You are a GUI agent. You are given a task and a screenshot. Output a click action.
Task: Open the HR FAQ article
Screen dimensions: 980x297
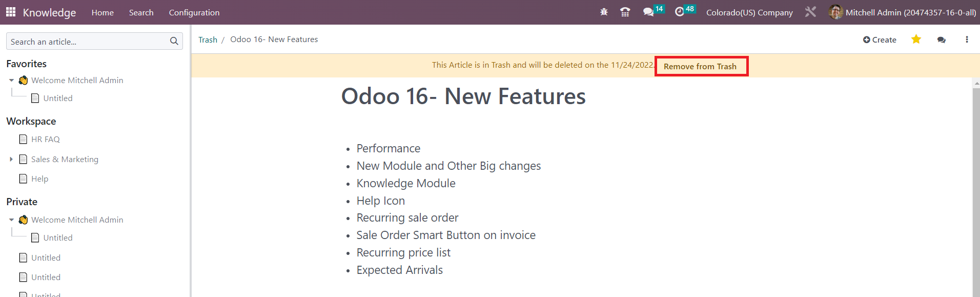(x=46, y=139)
